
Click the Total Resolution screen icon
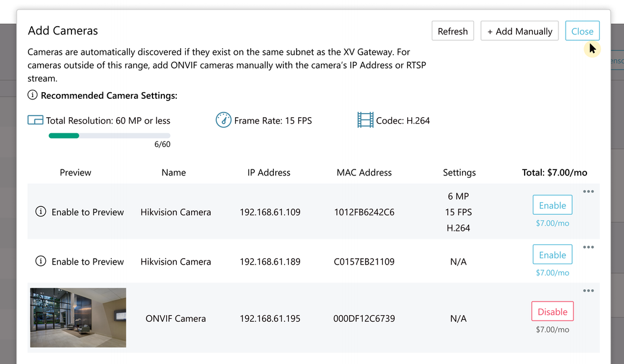tap(35, 120)
